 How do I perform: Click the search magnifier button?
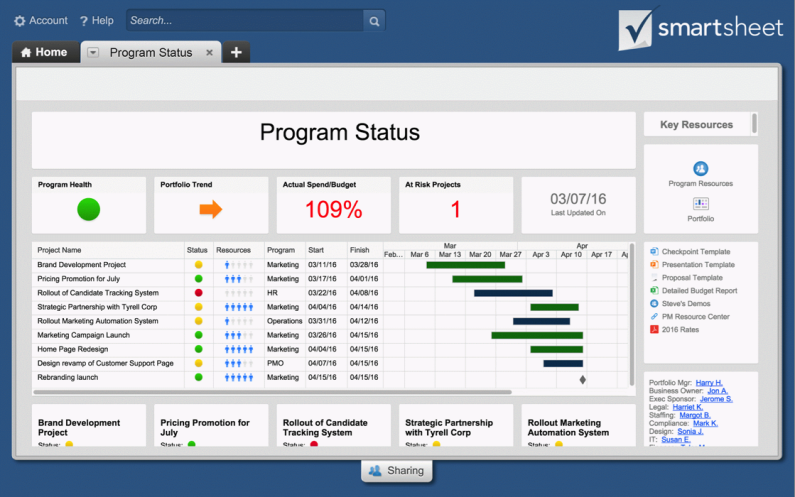373,20
